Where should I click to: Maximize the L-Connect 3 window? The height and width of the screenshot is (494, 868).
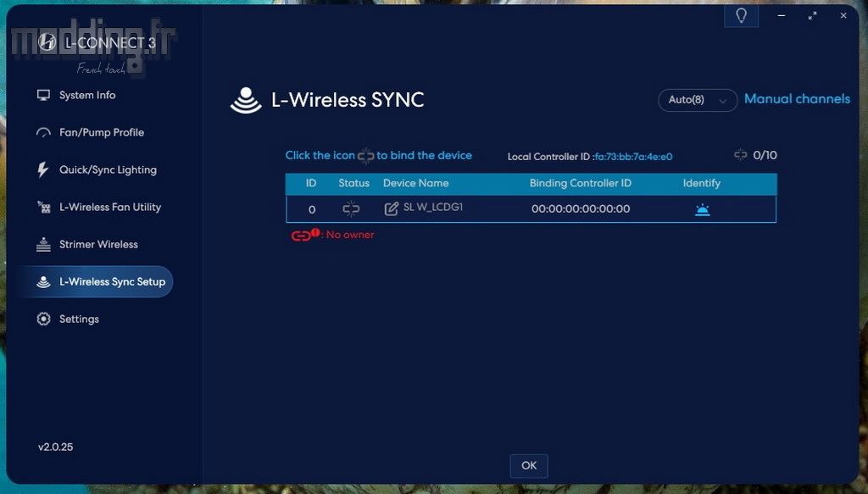[812, 15]
